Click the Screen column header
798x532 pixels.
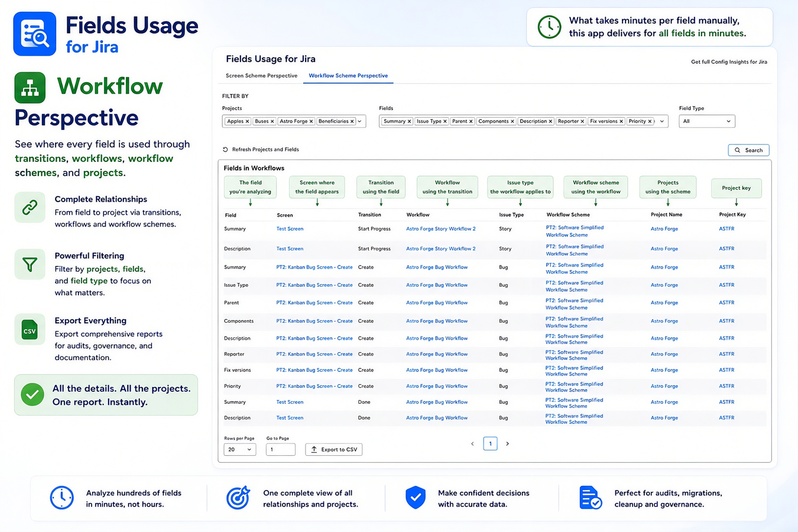(284, 215)
